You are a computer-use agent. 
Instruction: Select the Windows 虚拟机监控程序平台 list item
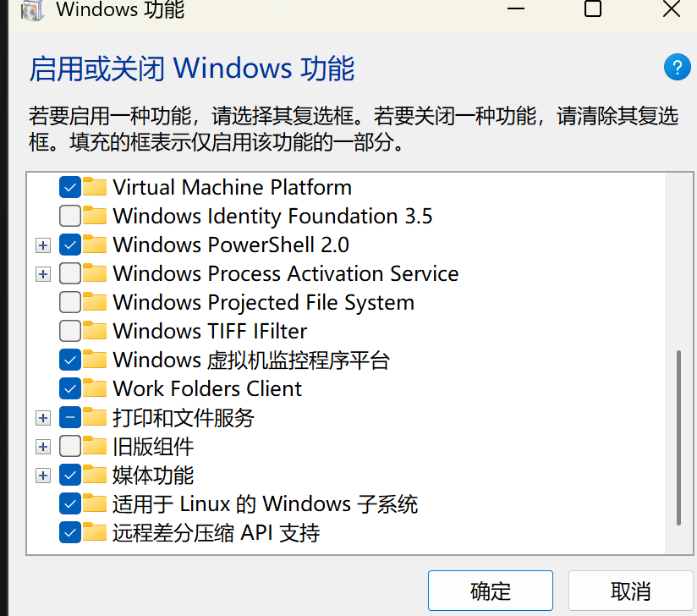250,360
